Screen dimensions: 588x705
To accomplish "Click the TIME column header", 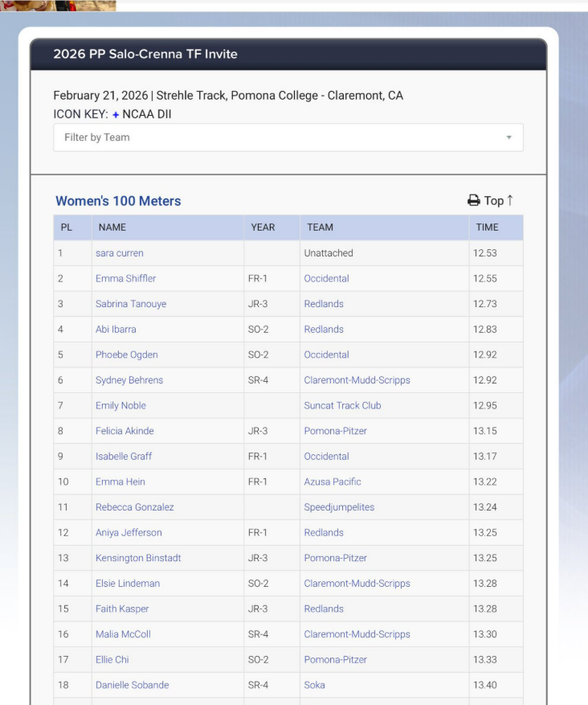I will (487, 227).
